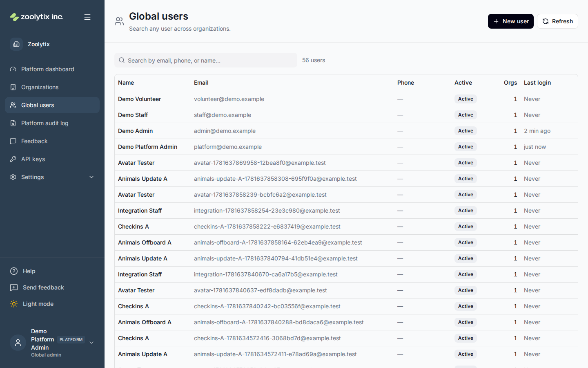Click email integration-1781637840670-ca6a17b5@example.test
Screen dimensions: 588x368
point(266,274)
